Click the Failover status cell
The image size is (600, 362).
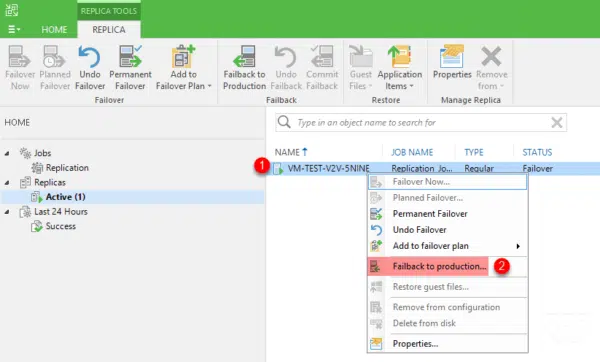point(537,168)
